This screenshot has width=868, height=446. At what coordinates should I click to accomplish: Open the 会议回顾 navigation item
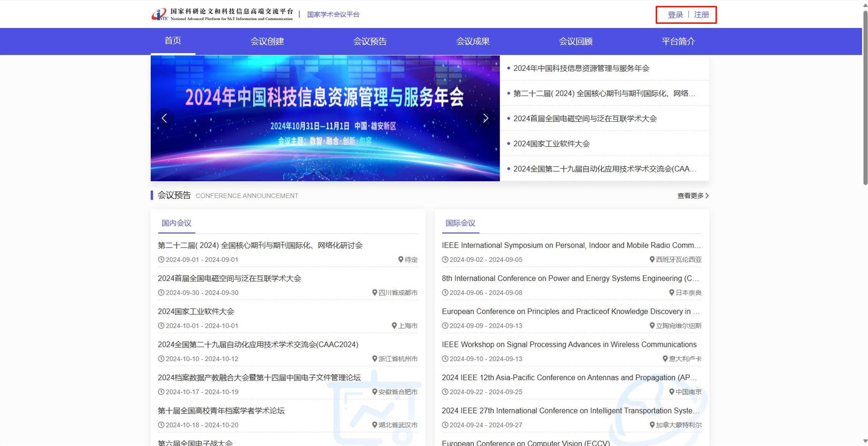point(576,41)
